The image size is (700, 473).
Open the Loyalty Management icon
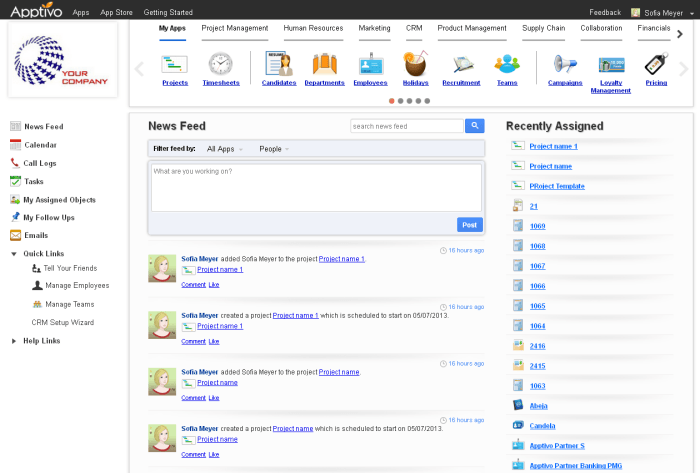point(611,65)
